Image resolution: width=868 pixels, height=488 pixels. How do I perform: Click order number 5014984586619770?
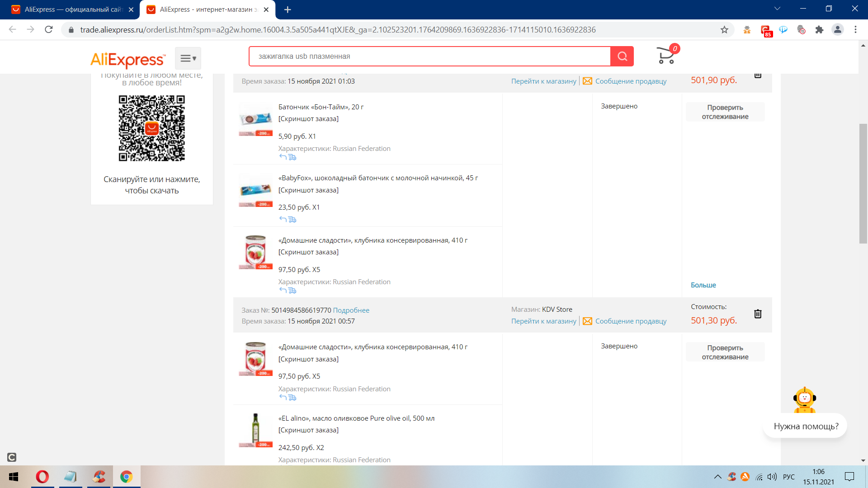tap(301, 310)
